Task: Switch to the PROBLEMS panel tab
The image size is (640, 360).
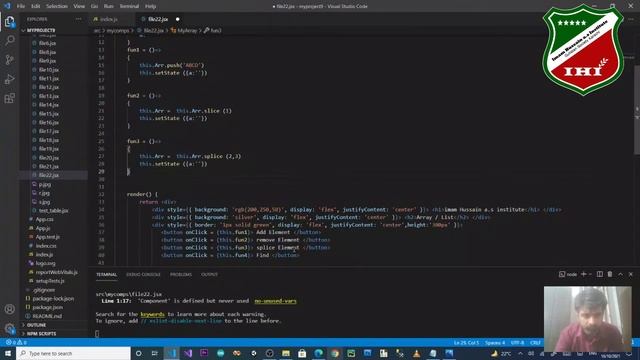Action: pos(181,274)
